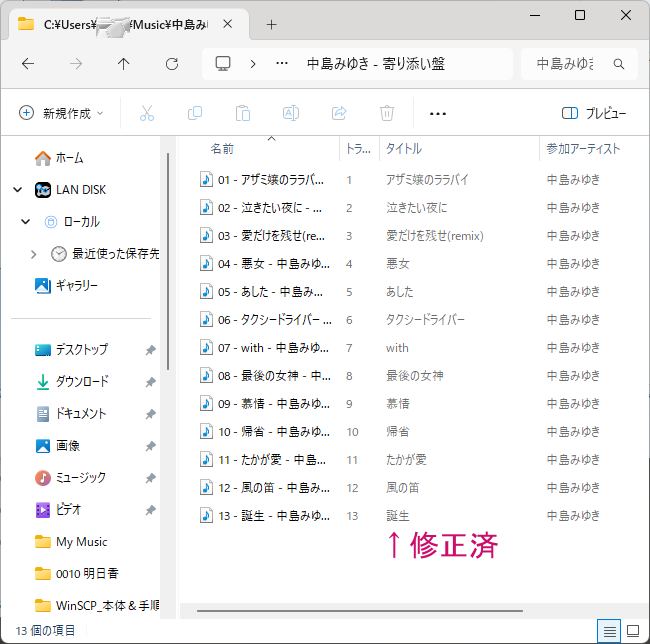Collapse the LAN DISK tree node

[17, 190]
